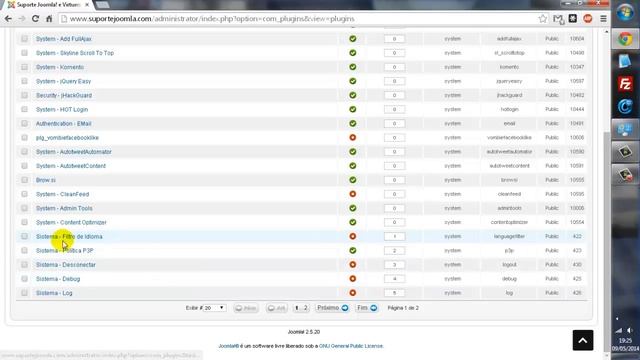The height and width of the screenshot is (360, 640).
Task: Open FileZilla from the taskbar
Action: [x=625, y=84]
